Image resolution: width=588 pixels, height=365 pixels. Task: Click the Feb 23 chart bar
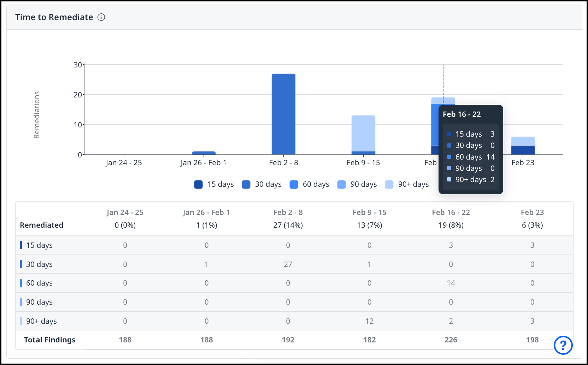pyautogui.click(x=523, y=145)
